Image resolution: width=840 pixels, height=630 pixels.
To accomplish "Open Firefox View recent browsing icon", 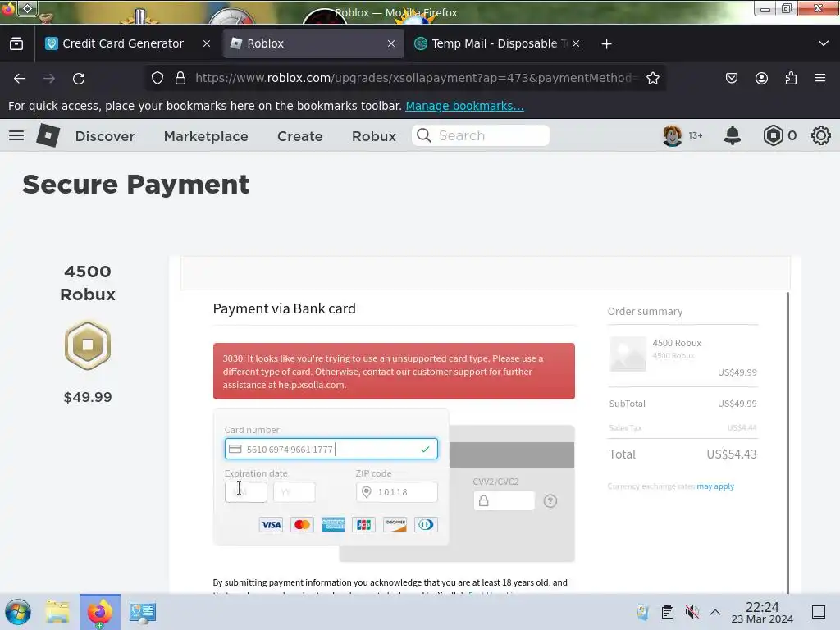I will tap(16, 43).
